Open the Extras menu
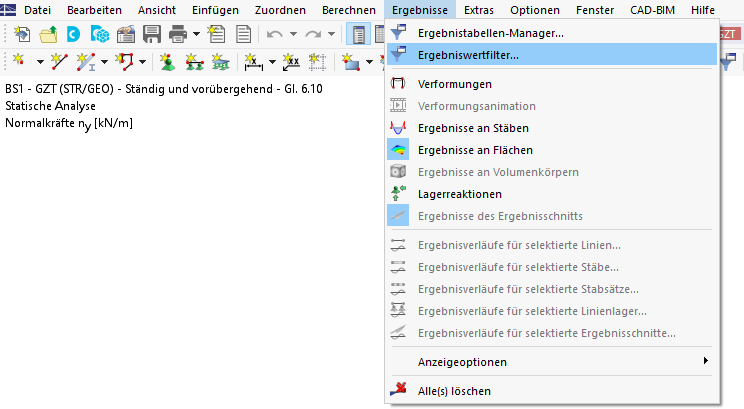 point(479,10)
